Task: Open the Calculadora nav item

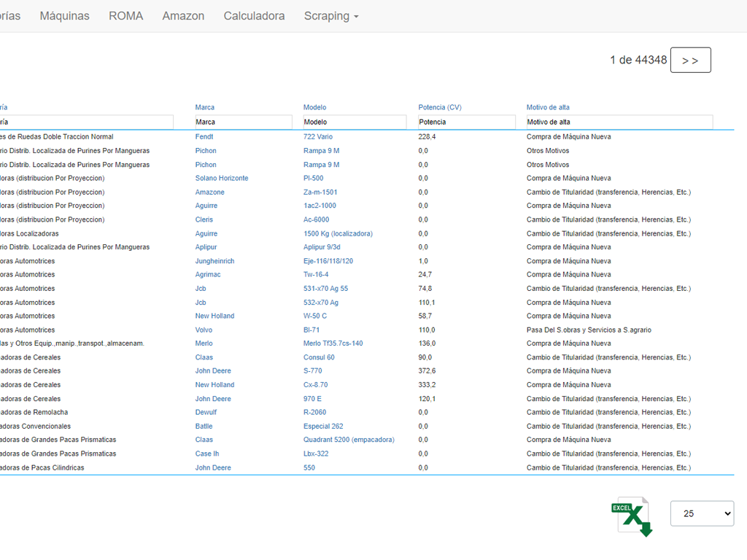Action: click(x=254, y=16)
